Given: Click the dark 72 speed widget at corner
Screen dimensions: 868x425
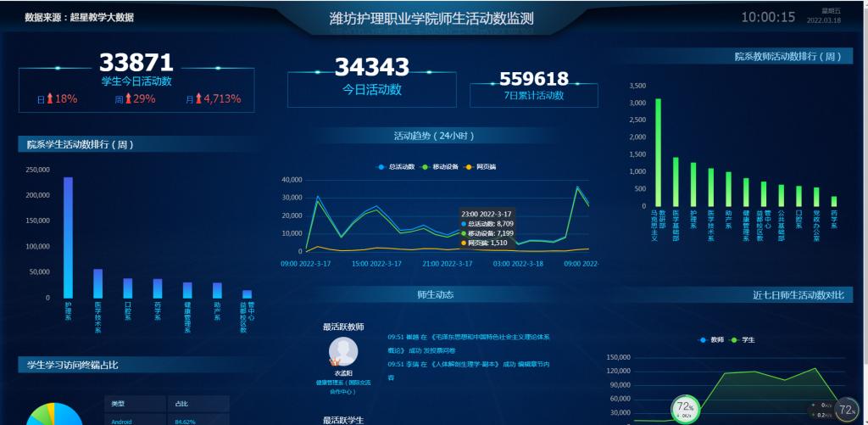Looking at the screenshot, I should point(847,411).
